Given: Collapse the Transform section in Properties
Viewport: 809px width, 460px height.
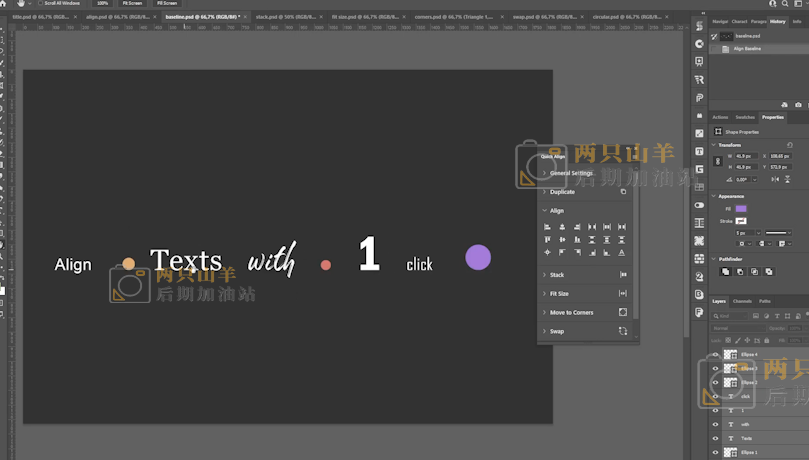Looking at the screenshot, I should [x=714, y=145].
